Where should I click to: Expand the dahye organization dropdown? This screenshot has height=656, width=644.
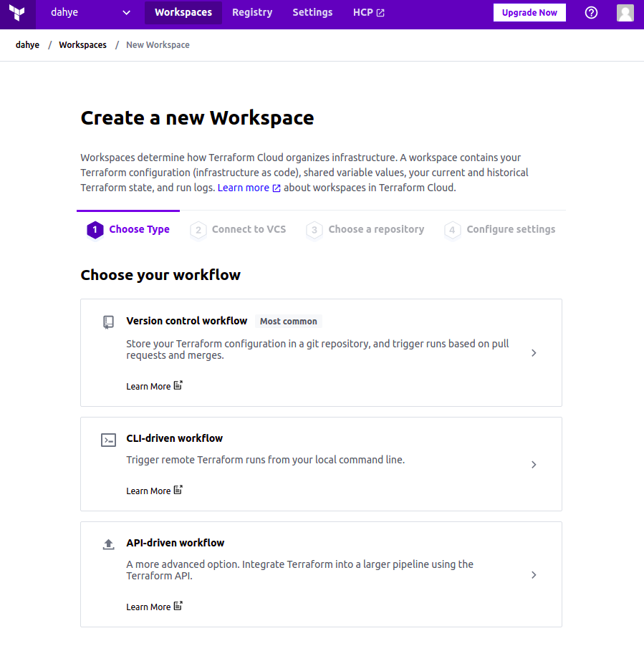(90, 13)
